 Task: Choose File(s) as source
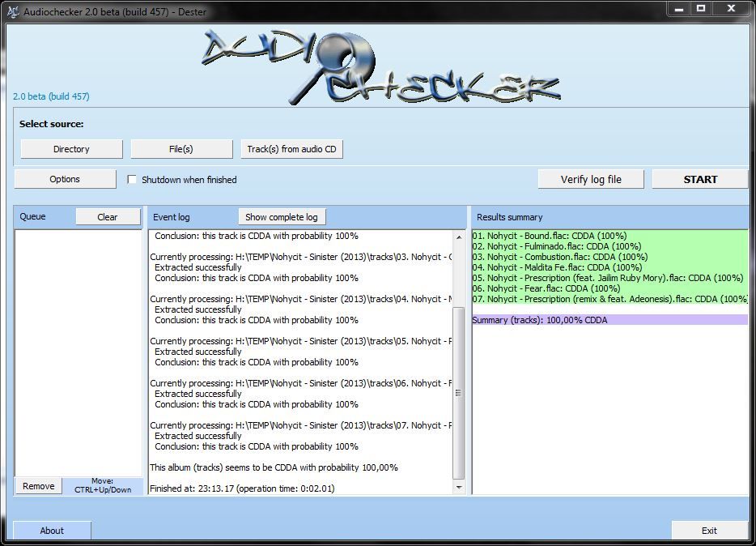tap(181, 149)
